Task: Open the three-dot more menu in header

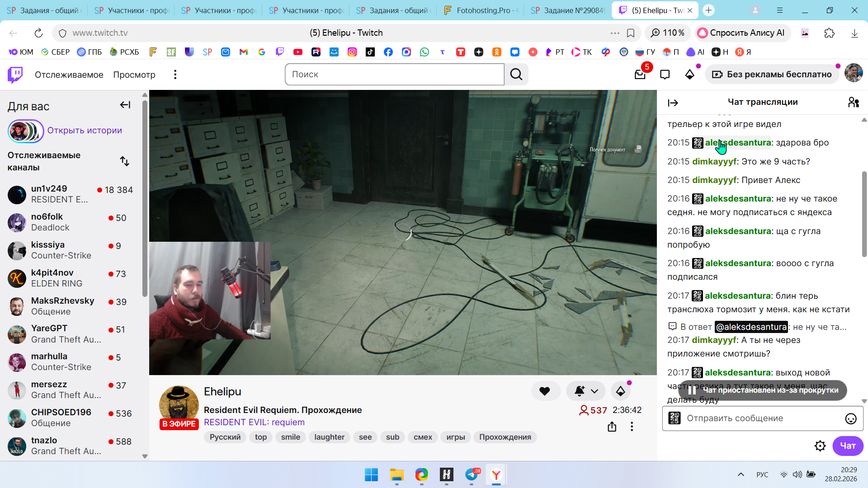Action: point(175,75)
